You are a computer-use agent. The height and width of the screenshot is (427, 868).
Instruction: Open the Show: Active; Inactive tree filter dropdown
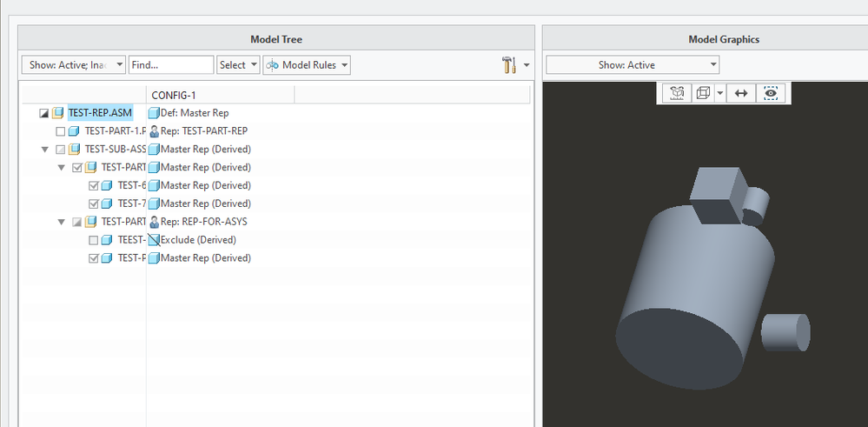[x=73, y=65]
